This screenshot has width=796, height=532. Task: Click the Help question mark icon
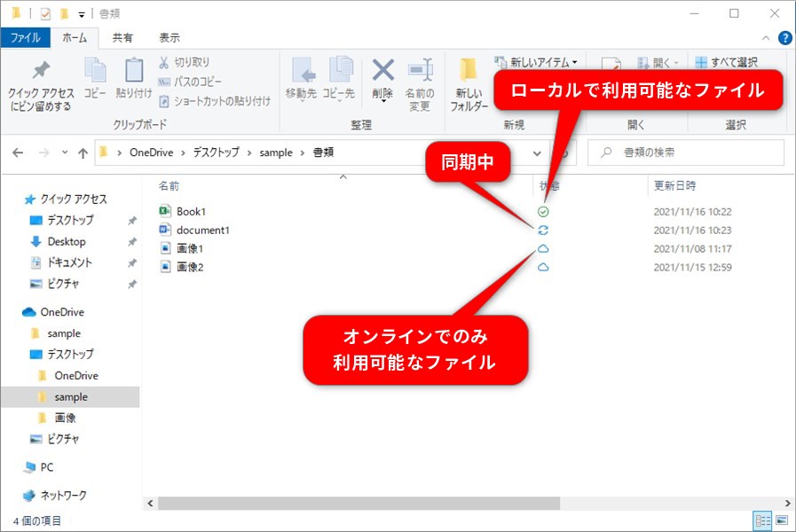[784, 37]
